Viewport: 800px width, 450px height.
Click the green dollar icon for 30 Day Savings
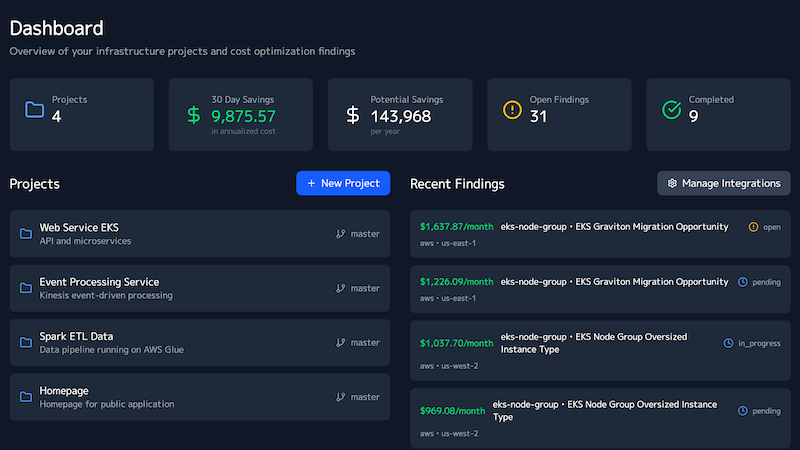194,115
